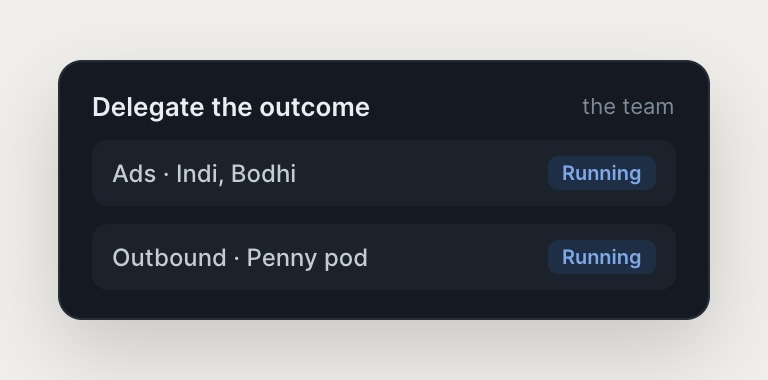Select the word Ads in first row
This screenshot has width=768, height=380.
tap(134, 173)
